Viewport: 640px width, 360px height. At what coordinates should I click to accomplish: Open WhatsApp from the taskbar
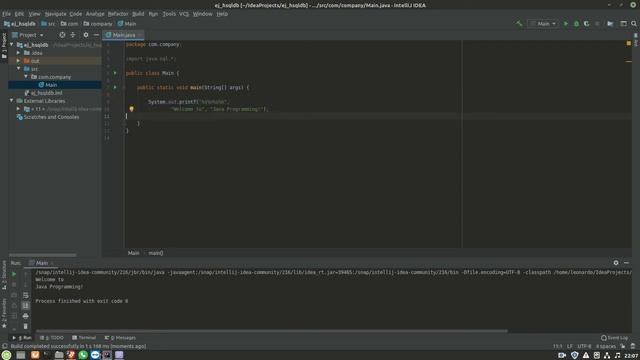pyautogui.click(x=83, y=355)
